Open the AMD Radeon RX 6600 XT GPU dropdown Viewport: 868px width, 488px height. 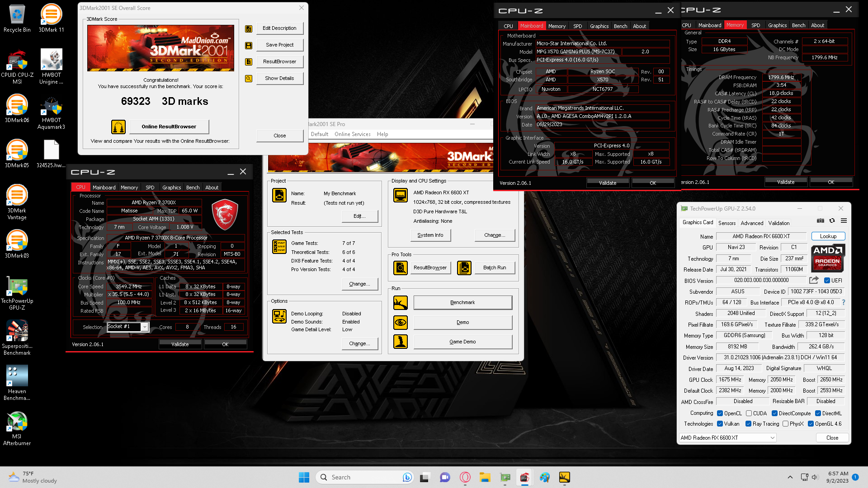coord(727,438)
